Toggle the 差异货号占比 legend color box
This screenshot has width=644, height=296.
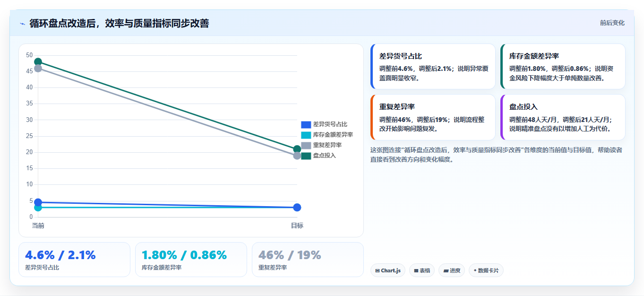pos(306,124)
